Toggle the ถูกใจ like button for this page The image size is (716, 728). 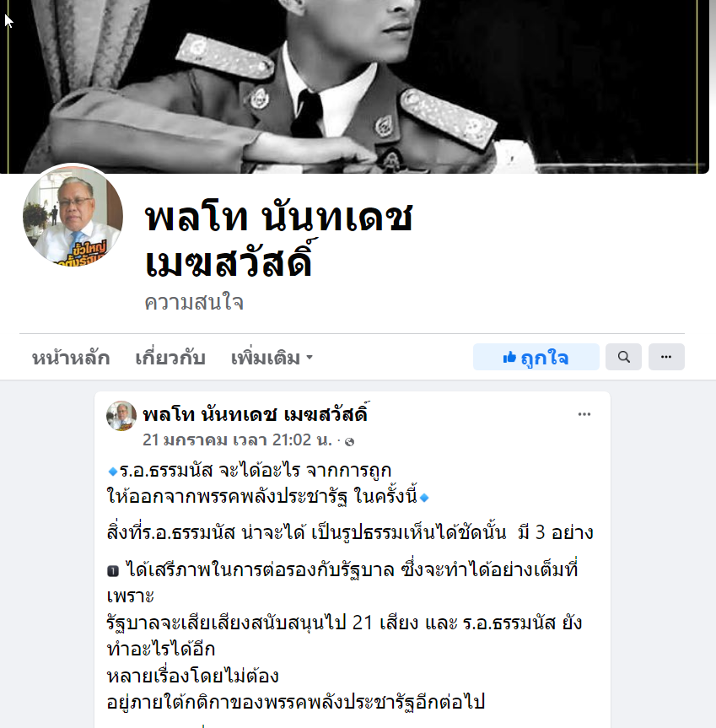click(536, 357)
